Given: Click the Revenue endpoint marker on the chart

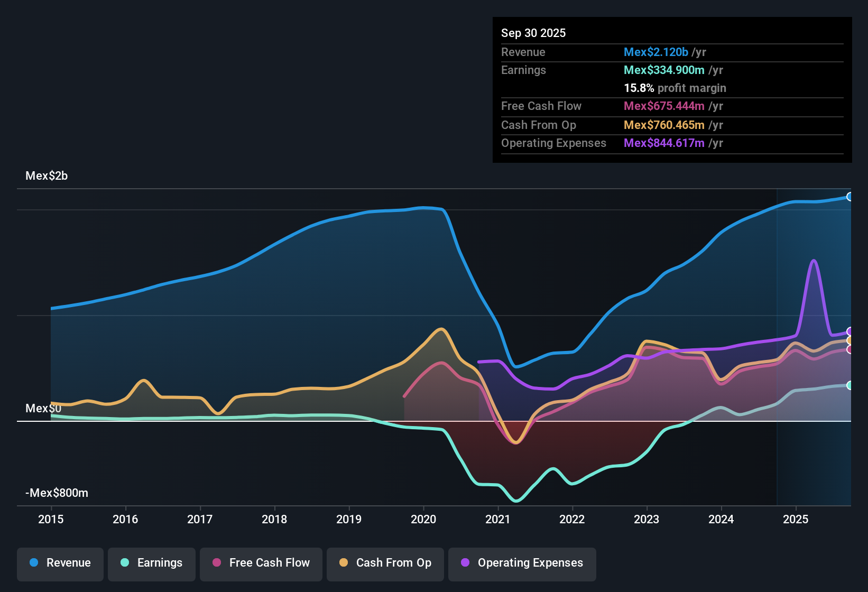Looking at the screenshot, I should 850,196.
